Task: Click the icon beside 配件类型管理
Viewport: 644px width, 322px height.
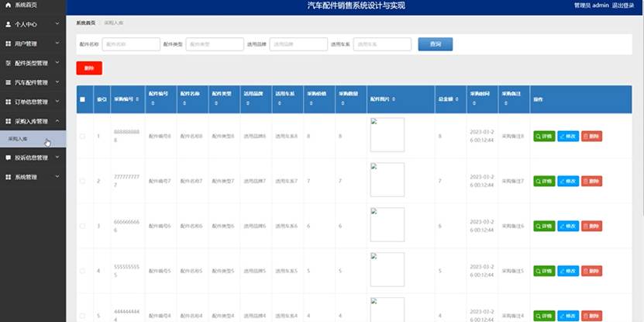Action: [x=9, y=63]
